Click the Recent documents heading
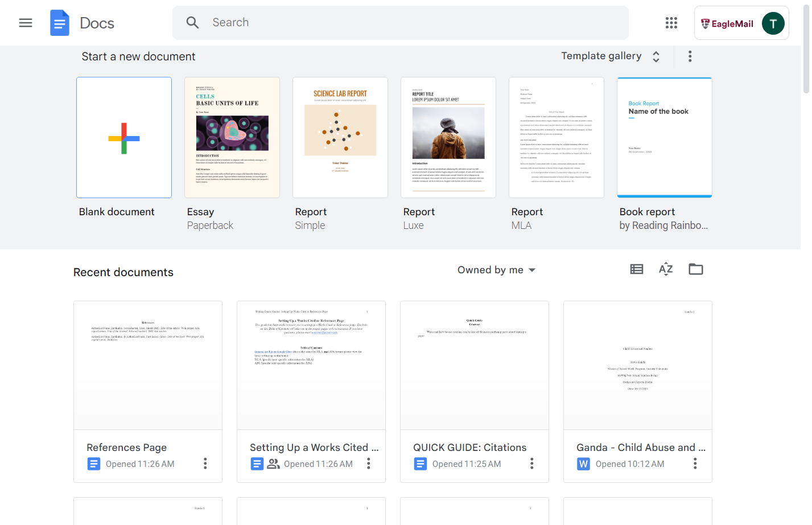The width and height of the screenshot is (812, 525). tap(123, 272)
